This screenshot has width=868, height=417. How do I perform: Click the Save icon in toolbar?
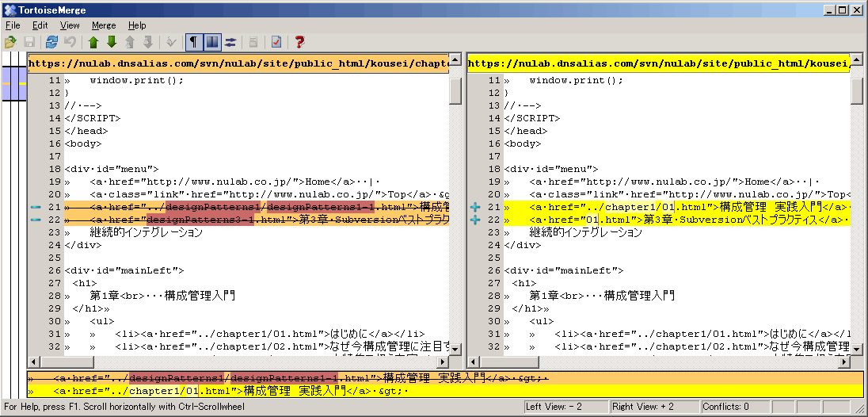point(29,42)
